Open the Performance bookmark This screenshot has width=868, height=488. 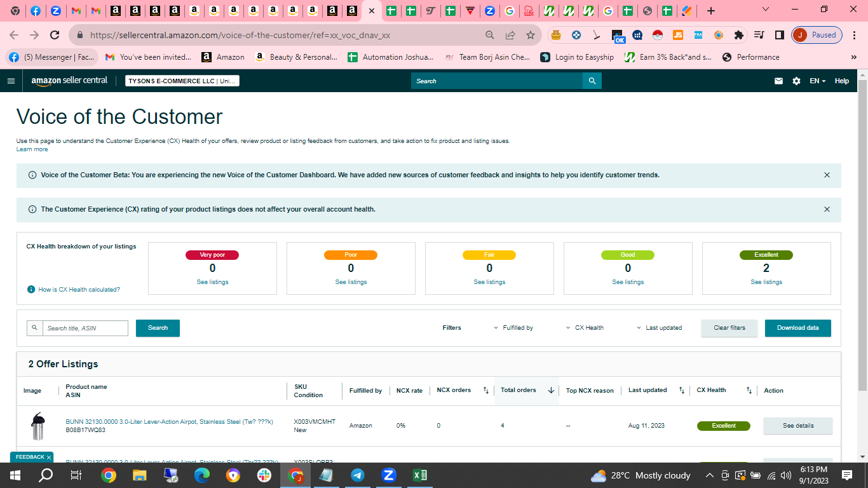750,57
